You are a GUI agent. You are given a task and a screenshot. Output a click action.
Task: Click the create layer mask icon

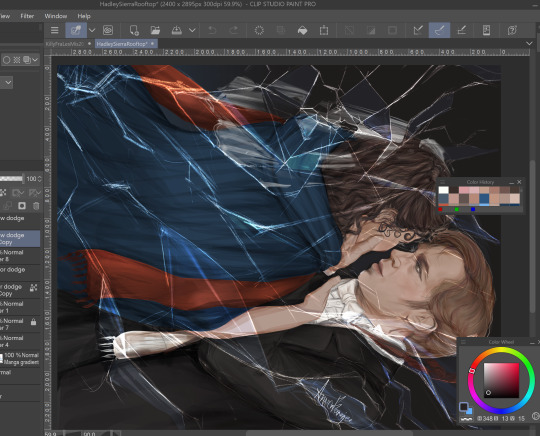[22, 206]
